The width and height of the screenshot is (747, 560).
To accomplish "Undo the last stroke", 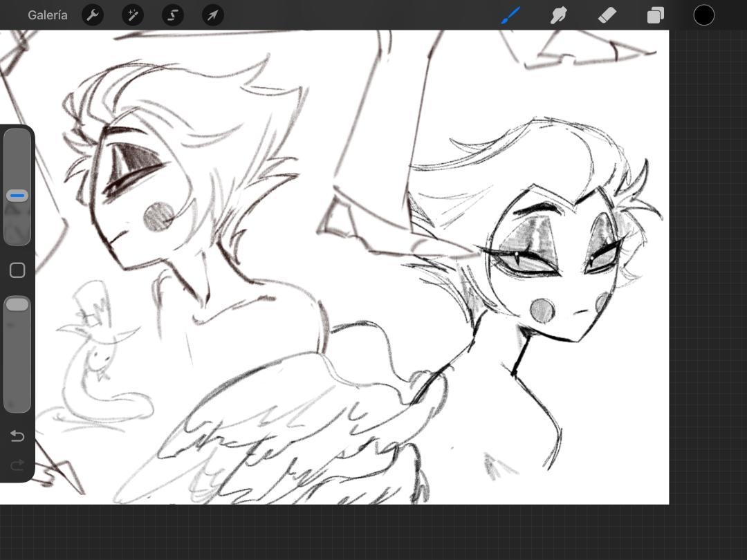I will [x=17, y=436].
